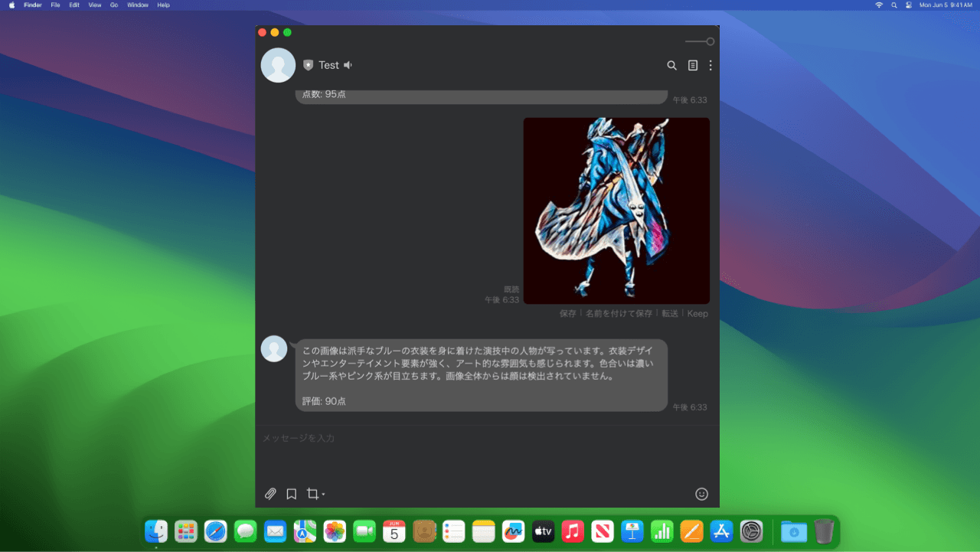Open News from the Dock
This screenshot has height=552, width=980.
(603, 531)
